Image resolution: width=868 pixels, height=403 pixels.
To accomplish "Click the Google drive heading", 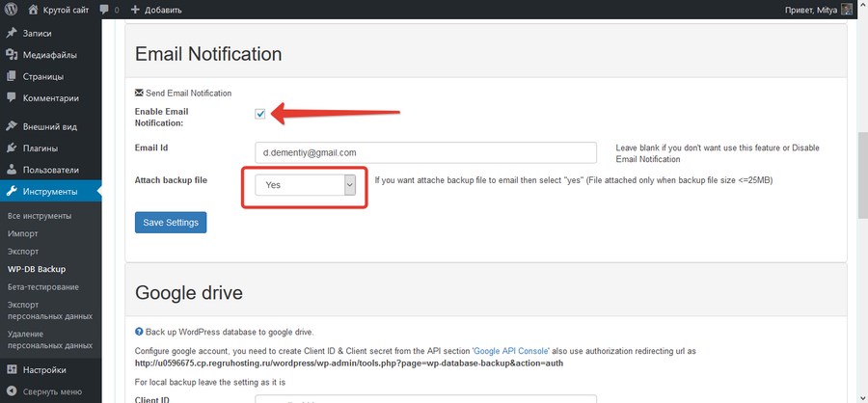I will (x=189, y=292).
